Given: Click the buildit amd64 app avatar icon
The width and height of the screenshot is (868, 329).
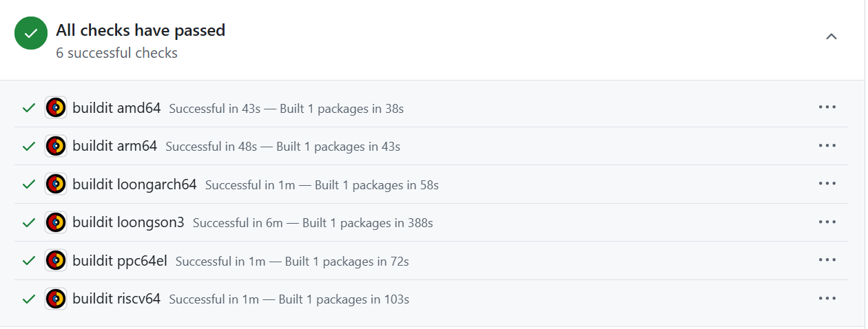Looking at the screenshot, I should [x=56, y=107].
